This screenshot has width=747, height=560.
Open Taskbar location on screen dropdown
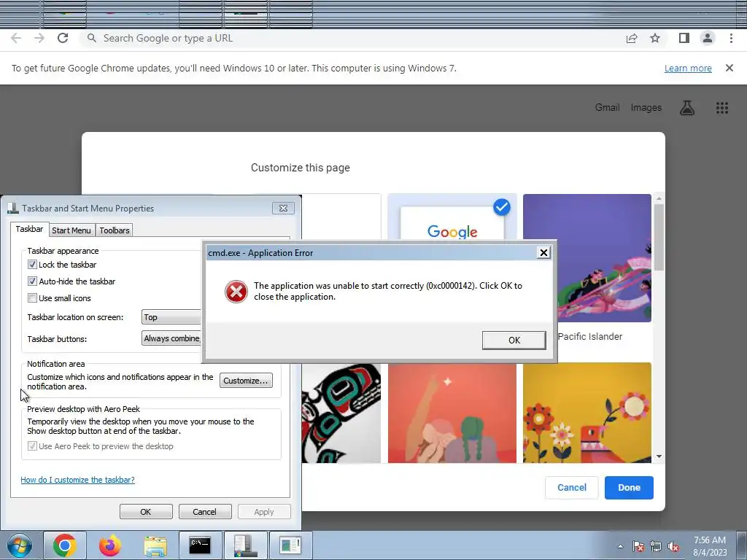click(x=172, y=317)
